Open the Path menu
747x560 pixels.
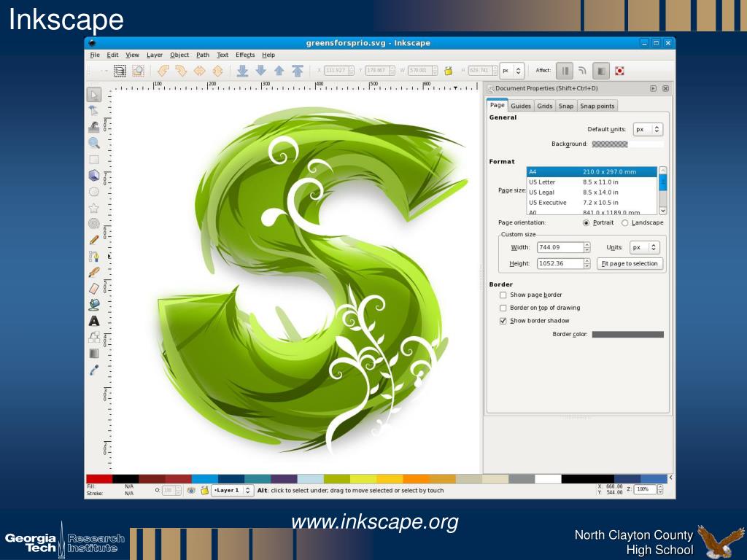203,55
